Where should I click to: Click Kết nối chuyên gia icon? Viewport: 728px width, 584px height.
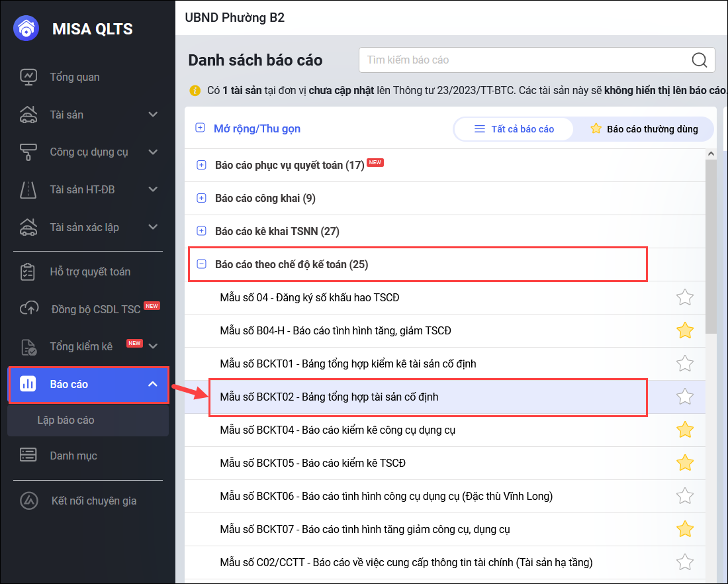[x=28, y=501]
